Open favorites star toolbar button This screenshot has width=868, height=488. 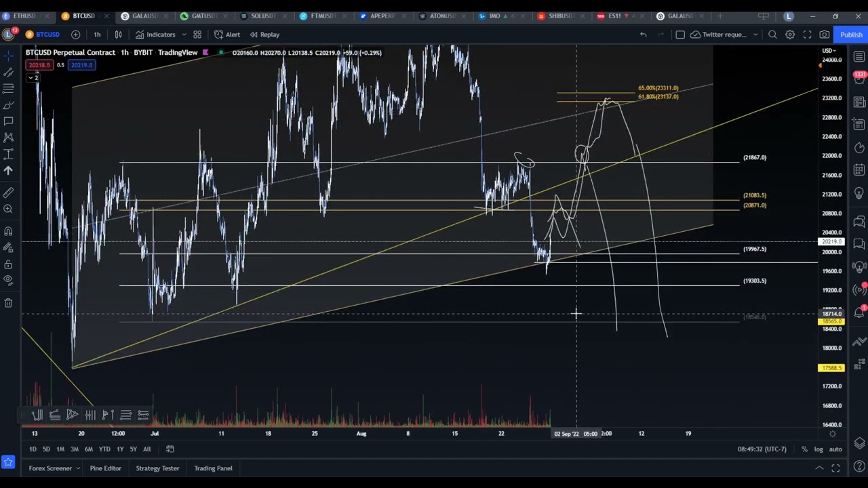(x=8, y=462)
